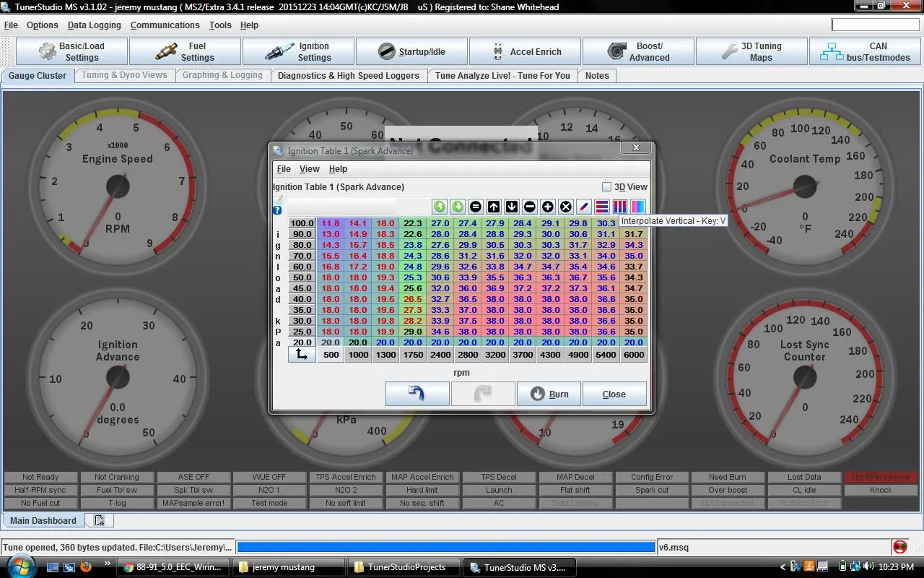Switch to Tune Analyze Live! tab
Screen dimensions: 924x578
pos(502,75)
